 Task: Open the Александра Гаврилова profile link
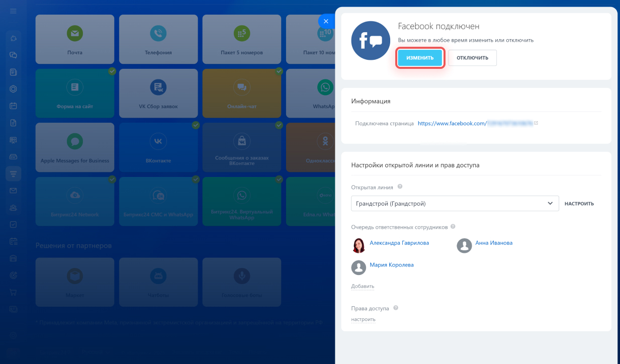[399, 243]
